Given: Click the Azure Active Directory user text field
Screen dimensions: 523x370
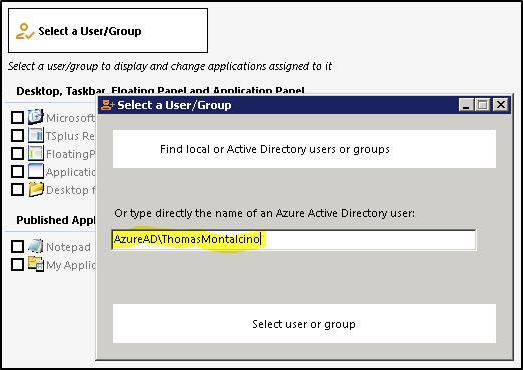Looking at the screenshot, I should pos(294,240).
